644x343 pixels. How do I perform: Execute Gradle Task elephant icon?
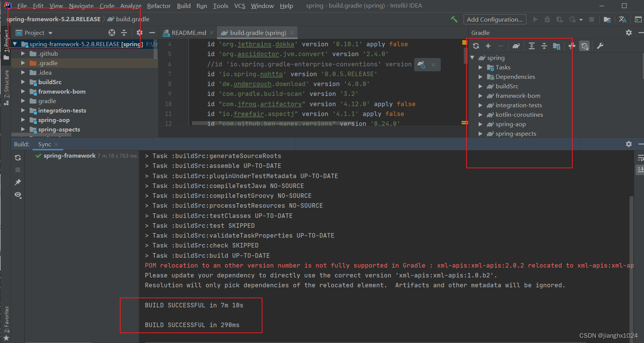516,46
